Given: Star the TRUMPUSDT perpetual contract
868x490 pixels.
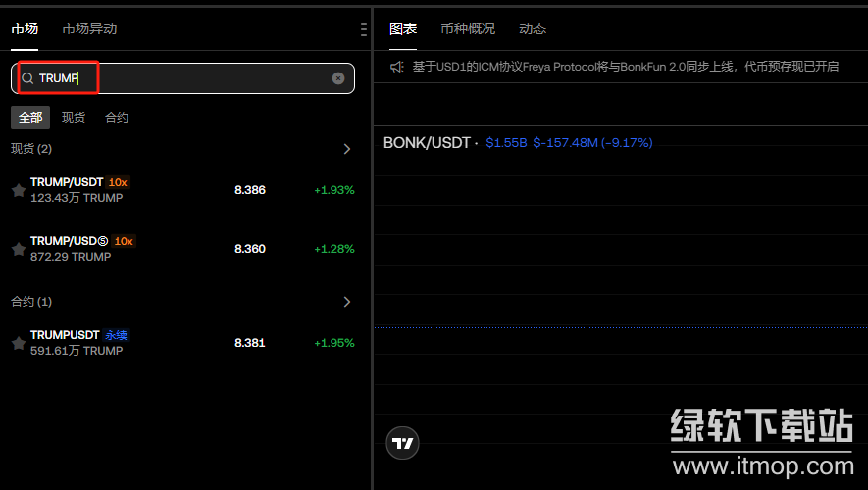Looking at the screenshot, I should 18,343.
